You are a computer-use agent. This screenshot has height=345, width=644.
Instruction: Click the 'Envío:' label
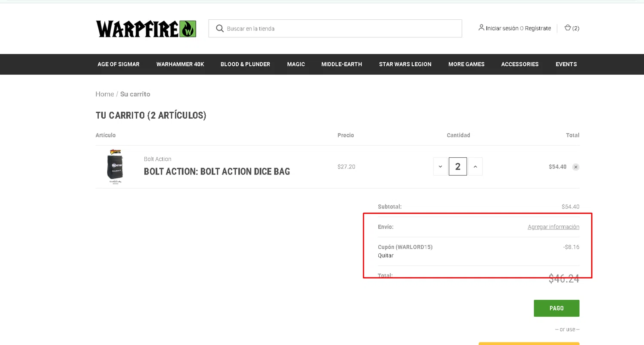(386, 227)
